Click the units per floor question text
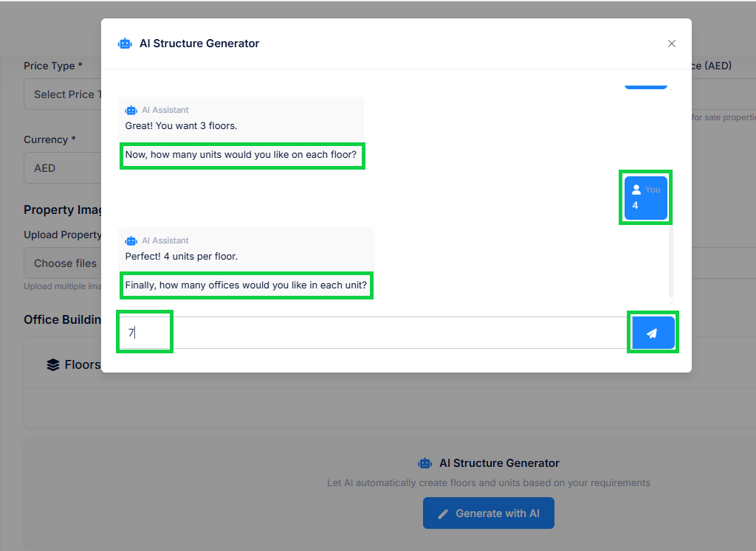The image size is (756, 551). tap(241, 155)
